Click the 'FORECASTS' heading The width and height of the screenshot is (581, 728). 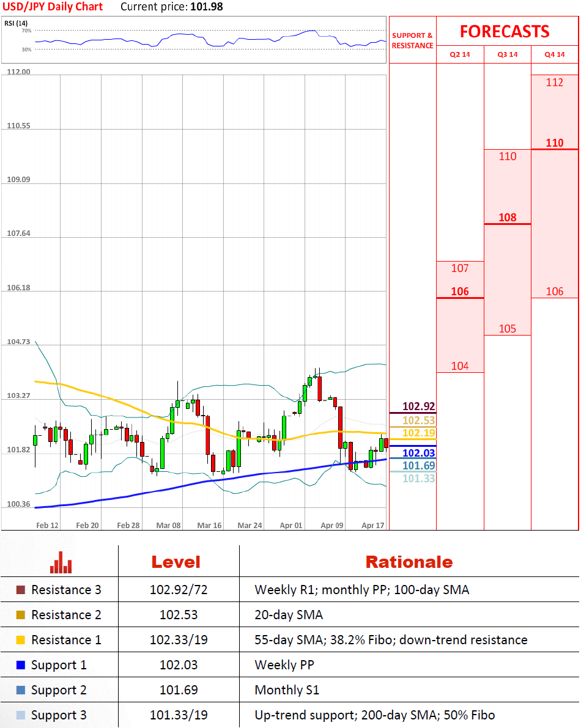coord(505,31)
